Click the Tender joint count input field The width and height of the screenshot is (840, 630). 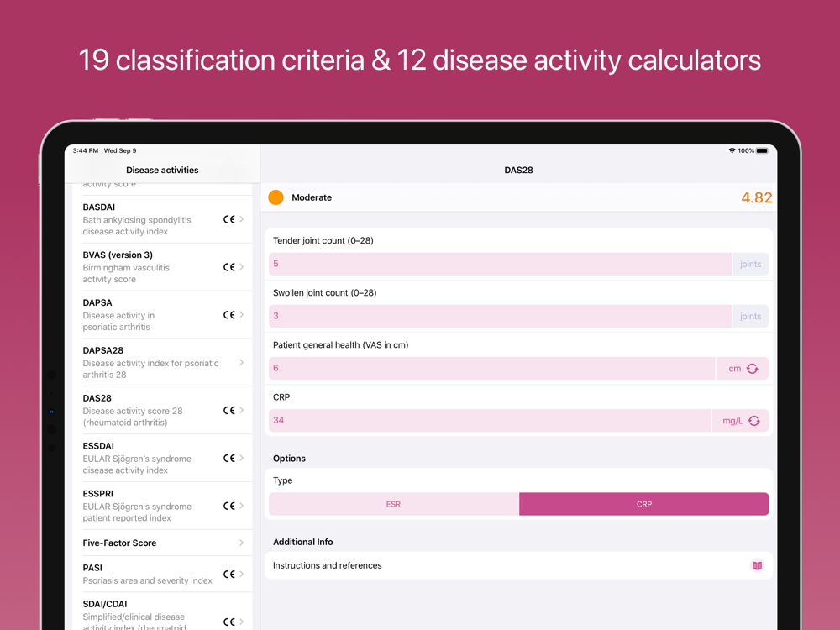click(x=500, y=264)
